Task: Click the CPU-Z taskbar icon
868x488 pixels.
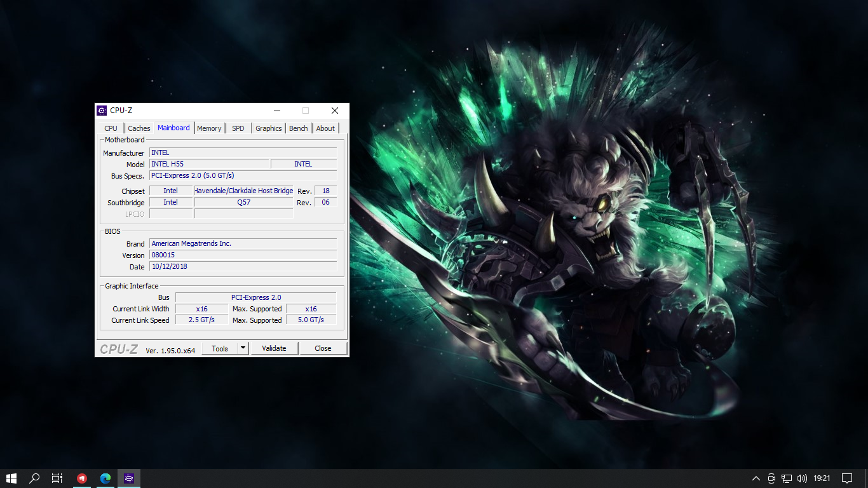Action: pyautogui.click(x=129, y=478)
